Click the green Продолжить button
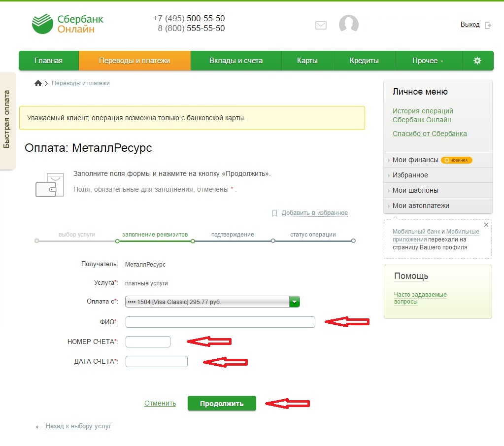 coord(222,403)
